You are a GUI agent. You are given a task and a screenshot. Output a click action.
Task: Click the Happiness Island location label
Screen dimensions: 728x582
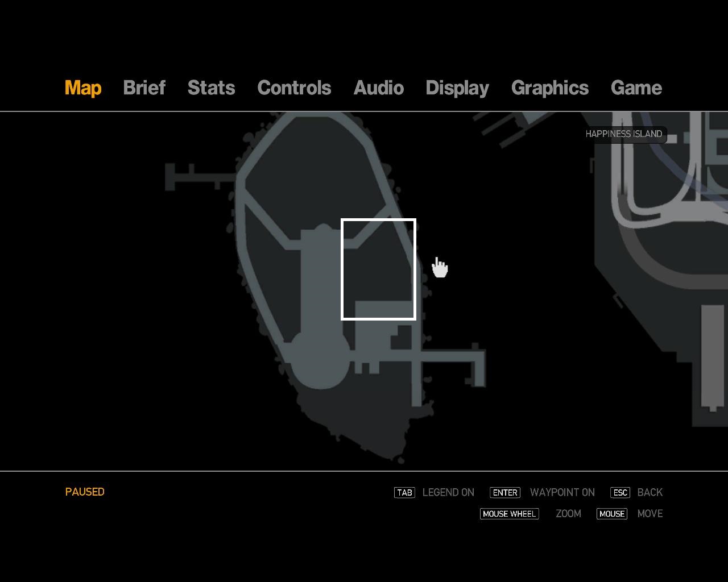click(624, 134)
